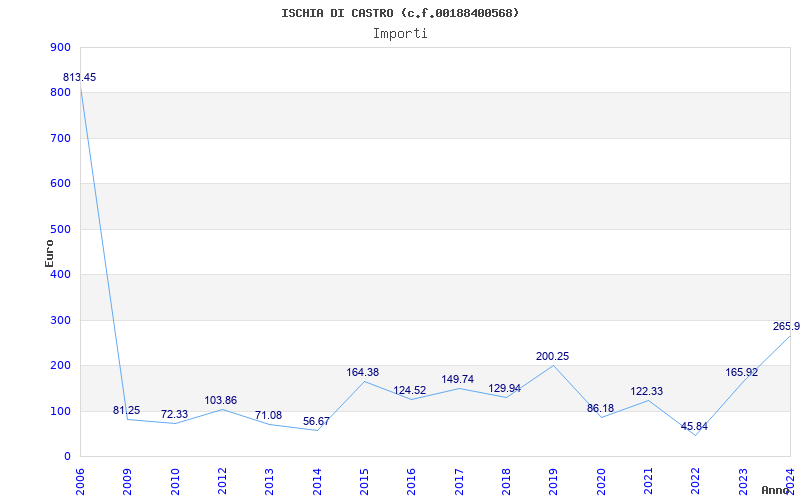Select the 2012 x-axis year label

[x=222, y=482]
